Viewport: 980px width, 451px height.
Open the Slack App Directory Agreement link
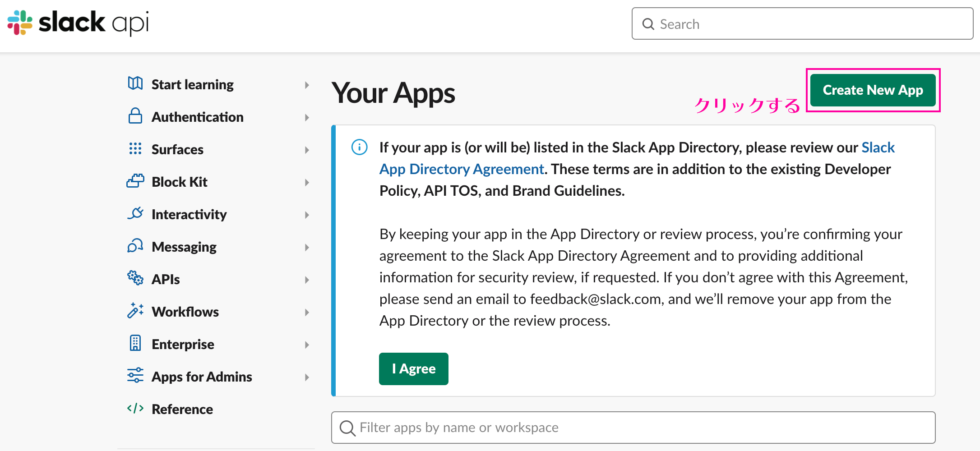462,169
